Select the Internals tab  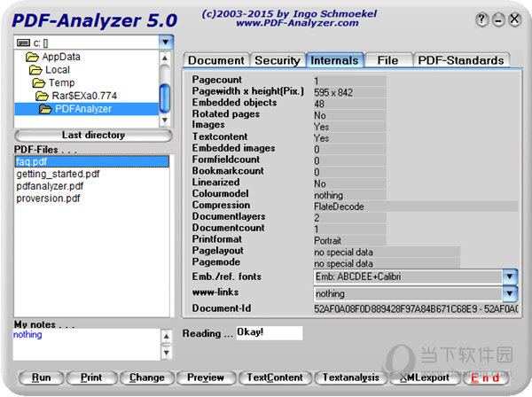coord(335,60)
